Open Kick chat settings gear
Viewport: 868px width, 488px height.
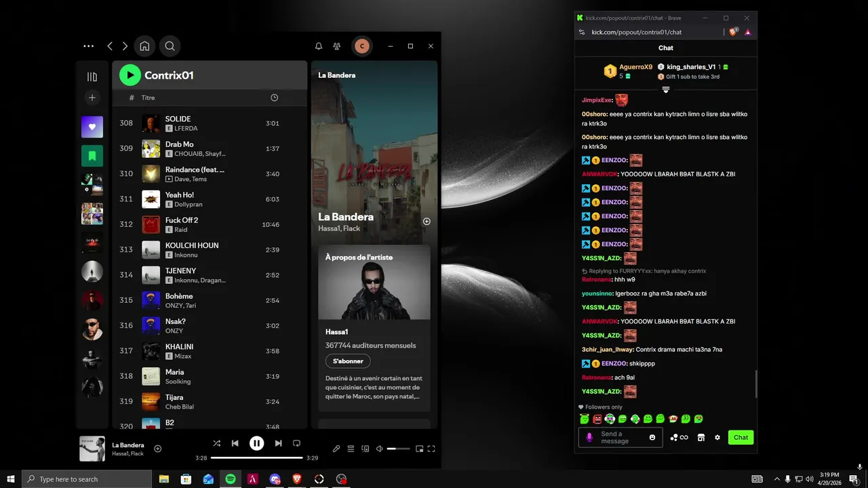click(x=717, y=437)
